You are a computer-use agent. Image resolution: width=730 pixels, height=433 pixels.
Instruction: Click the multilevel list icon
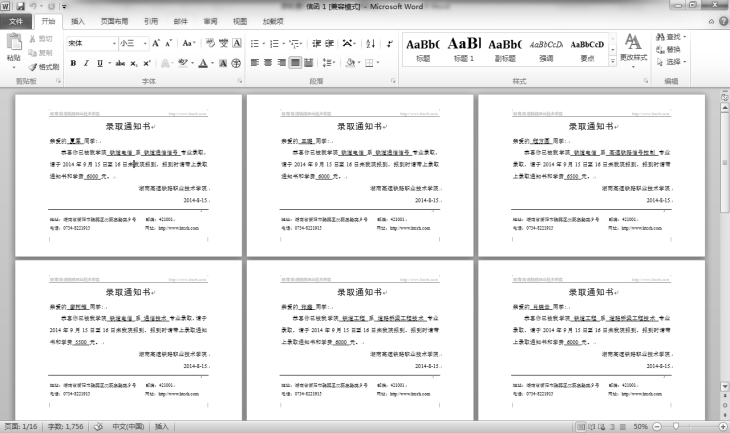[x=294, y=44]
